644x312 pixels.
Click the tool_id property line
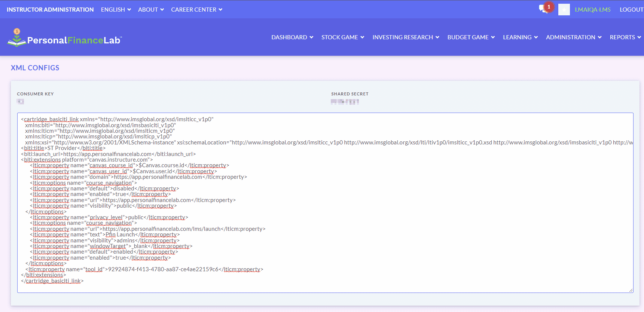coord(144,269)
